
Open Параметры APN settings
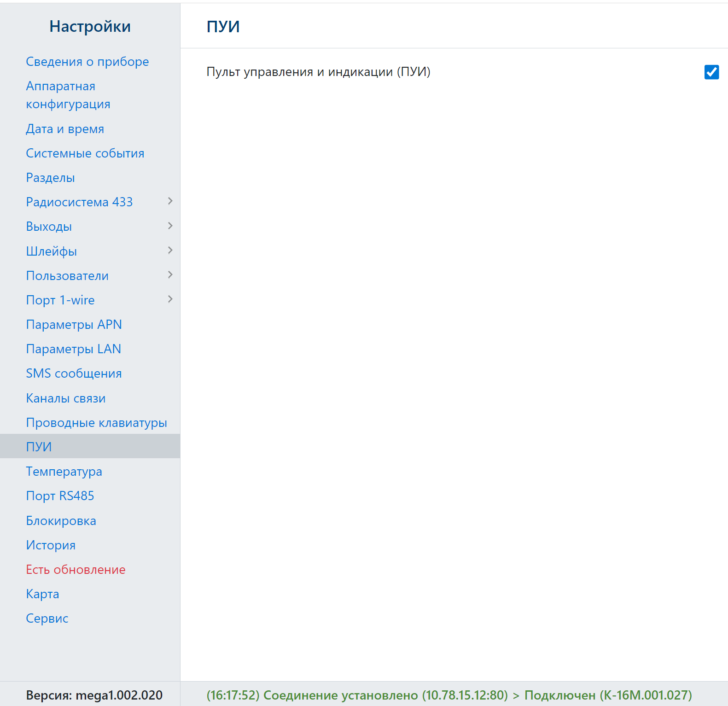(74, 325)
